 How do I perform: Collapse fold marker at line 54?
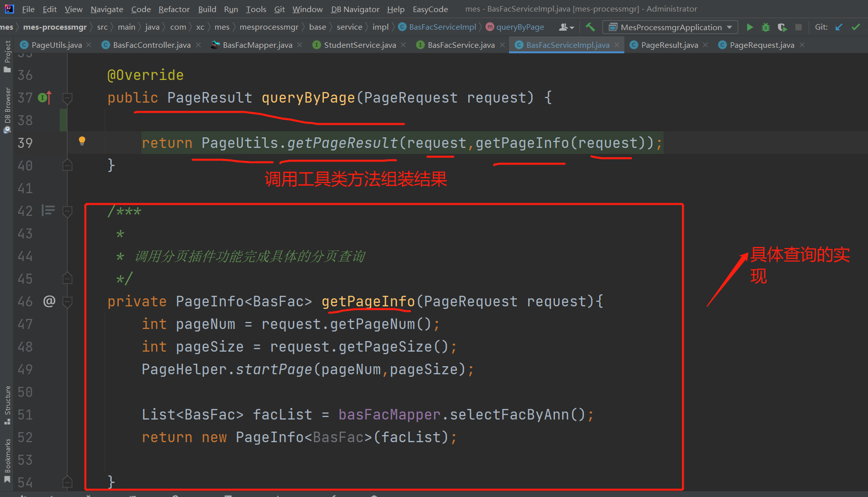click(67, 482)
